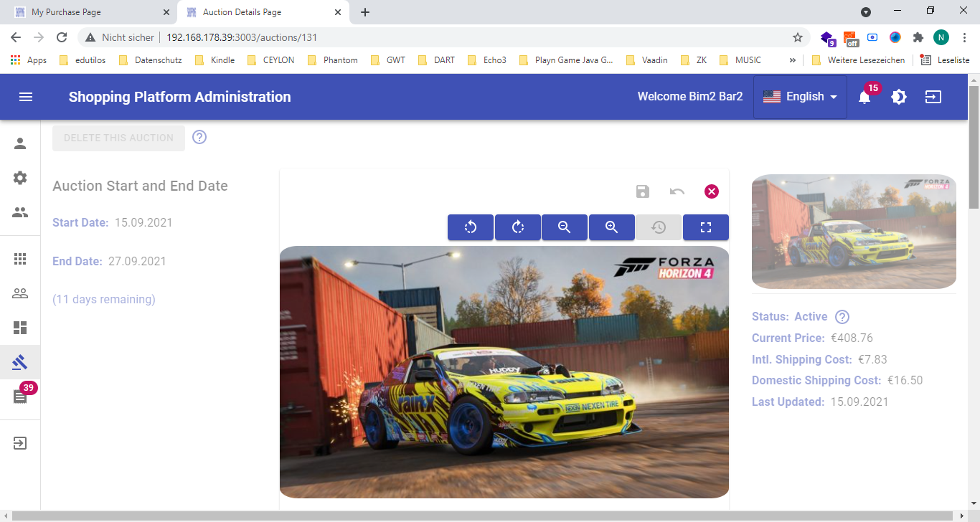Open the MUSIC bookmark folder

[740, 60]
